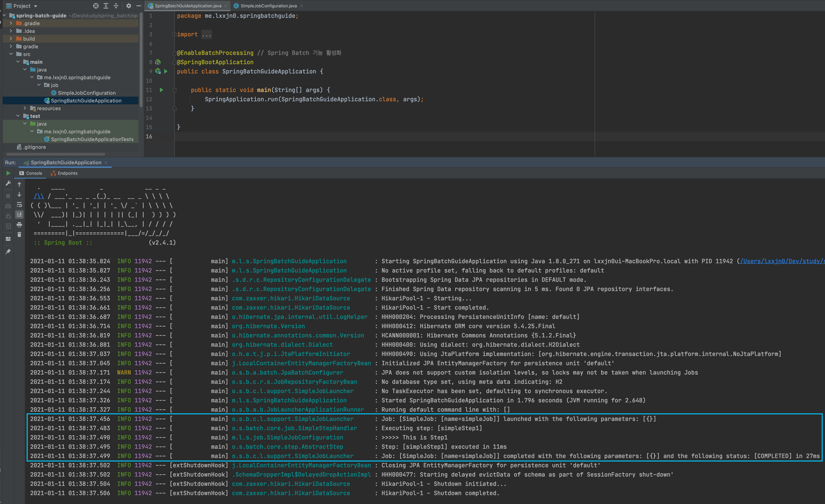
Task: Expand the resources folder
Action: [25, 108]
